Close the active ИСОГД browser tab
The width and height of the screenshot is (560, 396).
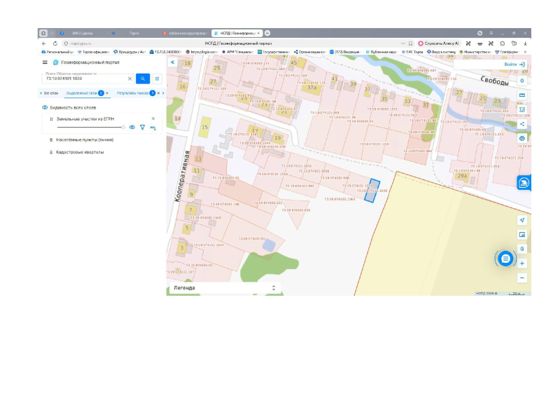coord(258,33)
